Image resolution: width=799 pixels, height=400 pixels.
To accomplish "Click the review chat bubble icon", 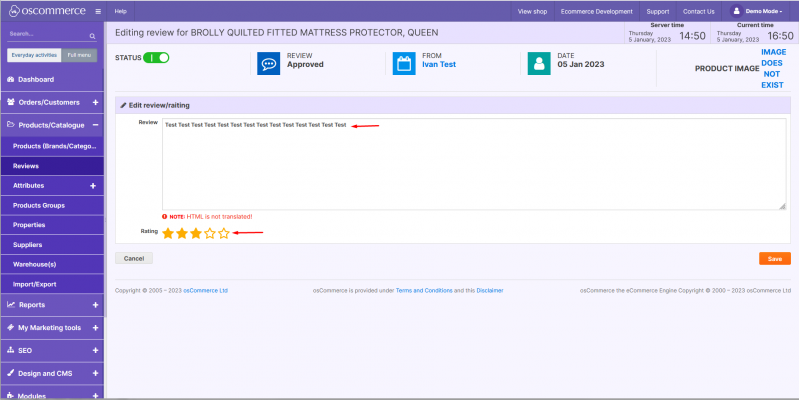I will 268,64.
